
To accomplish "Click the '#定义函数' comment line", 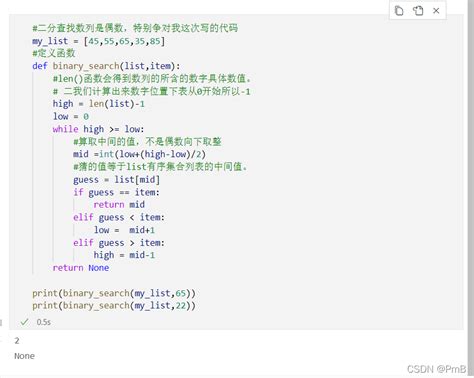I will click(54, 53).
